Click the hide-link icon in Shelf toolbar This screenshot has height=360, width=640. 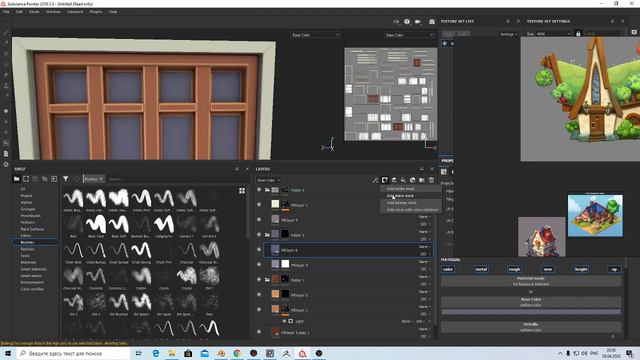pos(44,179)
